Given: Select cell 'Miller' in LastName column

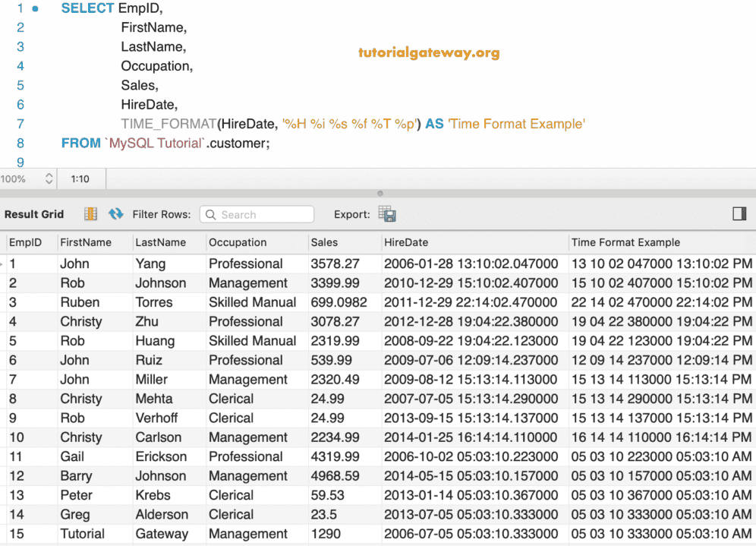Looking at the screenshot, I should [x=151, y=380].
